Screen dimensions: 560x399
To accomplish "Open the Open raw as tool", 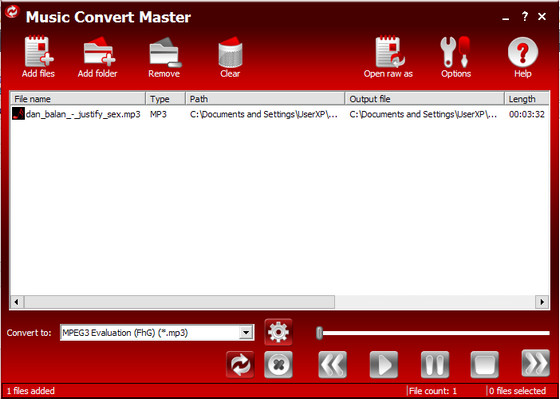I will tap(389, 52).
